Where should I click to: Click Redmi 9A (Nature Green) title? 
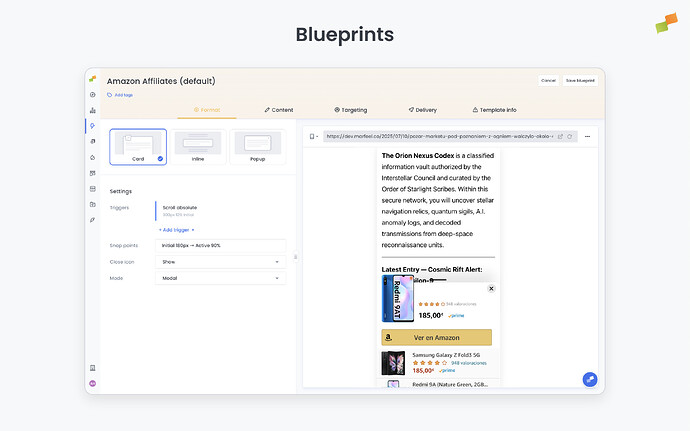pos(449,384)
